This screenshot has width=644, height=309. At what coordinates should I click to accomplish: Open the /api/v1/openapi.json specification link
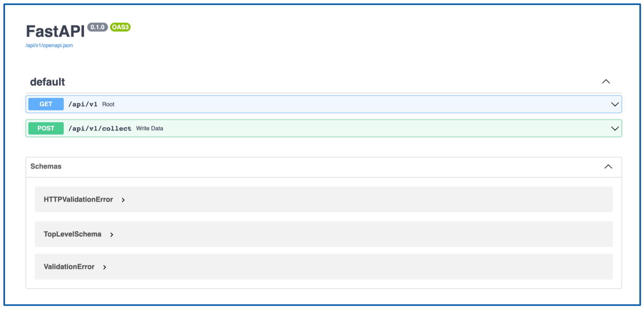click(48, 45)
